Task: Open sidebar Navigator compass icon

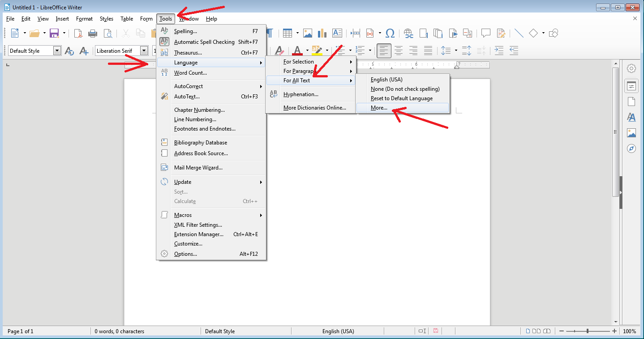Action: (x=631, y=148)
